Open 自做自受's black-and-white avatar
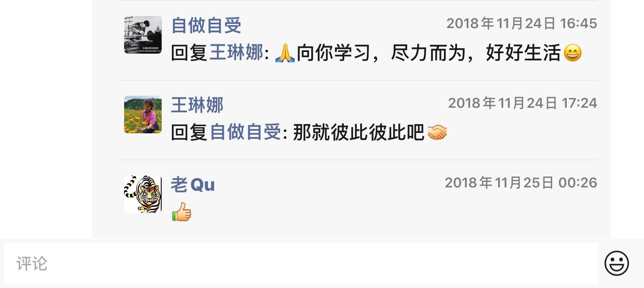 tap(143, 35)
